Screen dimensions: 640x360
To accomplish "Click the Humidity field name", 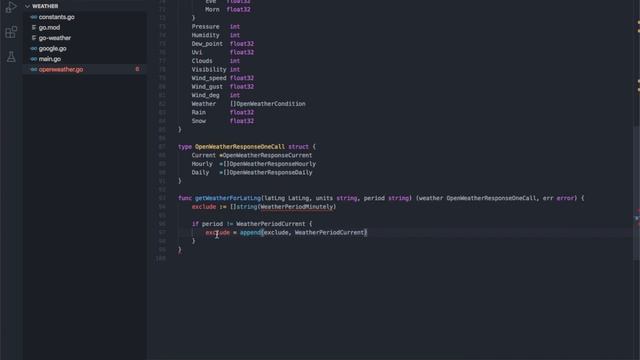I will click(205, 35).
